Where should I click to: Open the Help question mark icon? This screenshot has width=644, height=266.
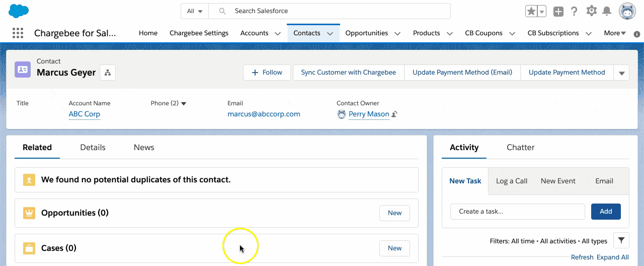(x=574, y=12)
